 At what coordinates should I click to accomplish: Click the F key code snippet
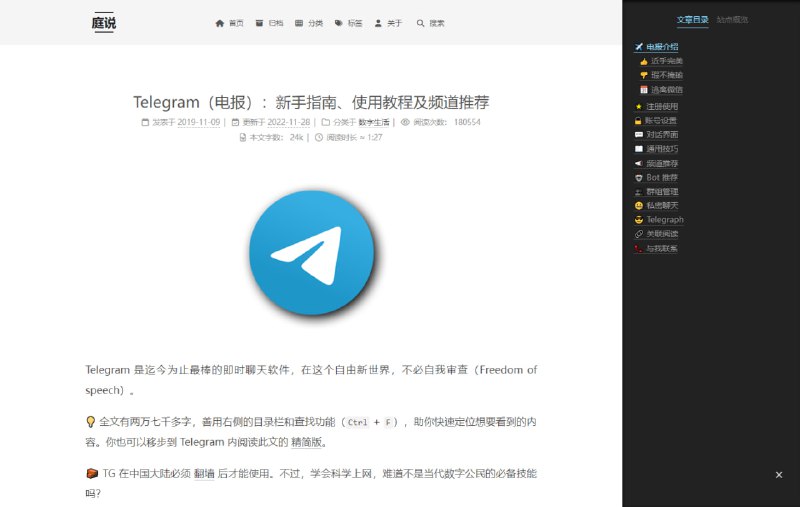(388, 422)
